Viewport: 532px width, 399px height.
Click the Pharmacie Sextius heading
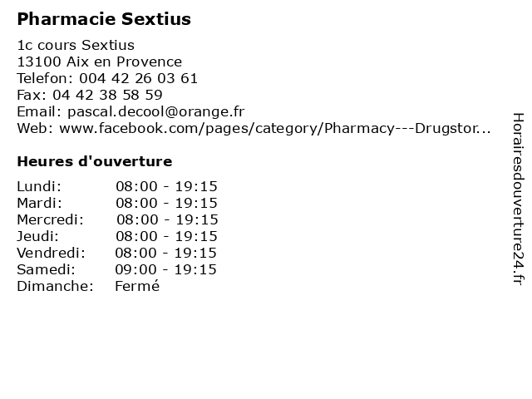pos(104,19)
